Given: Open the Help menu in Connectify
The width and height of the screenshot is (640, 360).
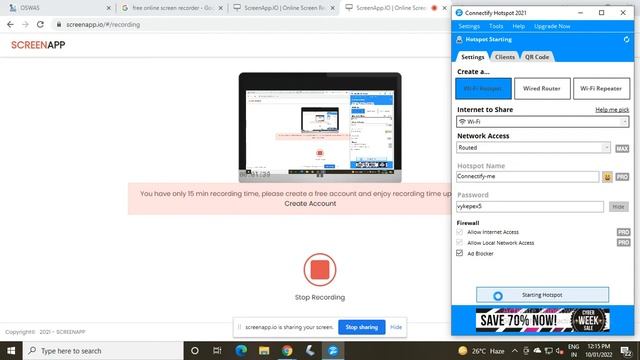Looking at the screenshot, I should [x=518, y=26].
